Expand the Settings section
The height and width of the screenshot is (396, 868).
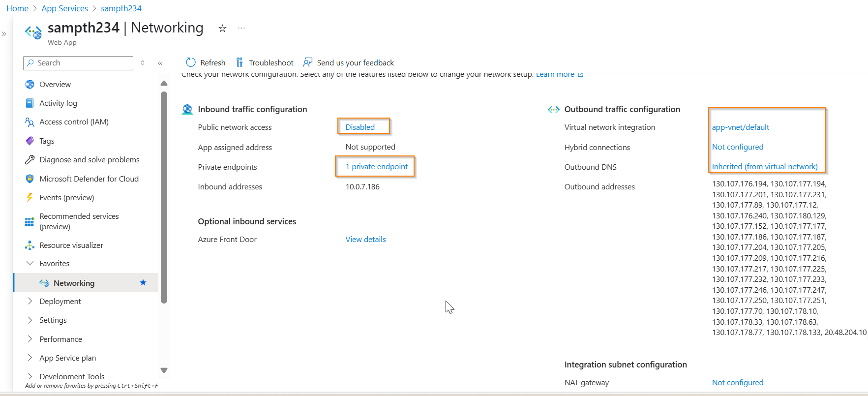(30, 320)
